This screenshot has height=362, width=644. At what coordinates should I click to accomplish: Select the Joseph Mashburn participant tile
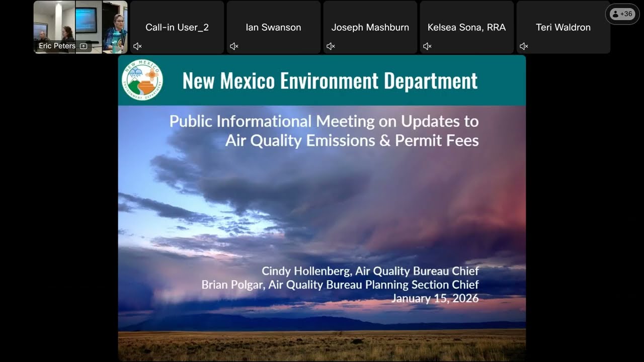click(370, 27)
